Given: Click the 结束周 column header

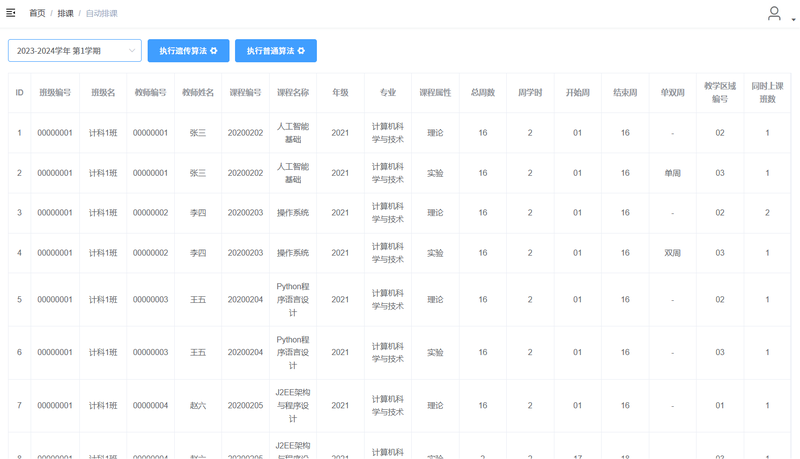Looking at the screenshot, I should 625,93.
